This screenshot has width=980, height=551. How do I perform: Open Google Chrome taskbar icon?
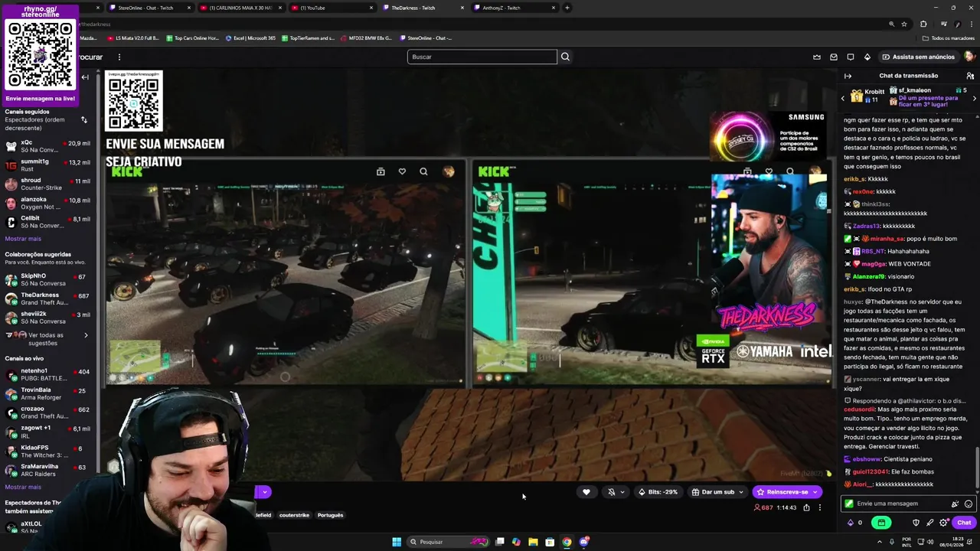point(567,542)
